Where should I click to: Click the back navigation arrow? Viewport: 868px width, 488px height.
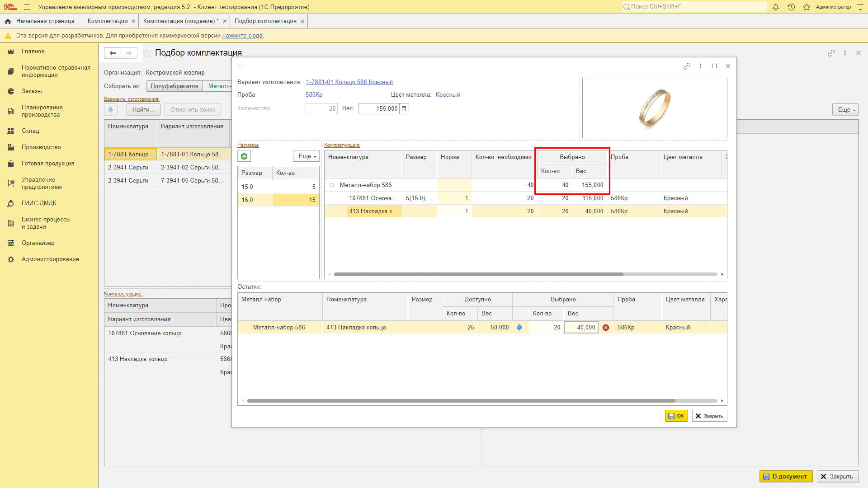113,53
